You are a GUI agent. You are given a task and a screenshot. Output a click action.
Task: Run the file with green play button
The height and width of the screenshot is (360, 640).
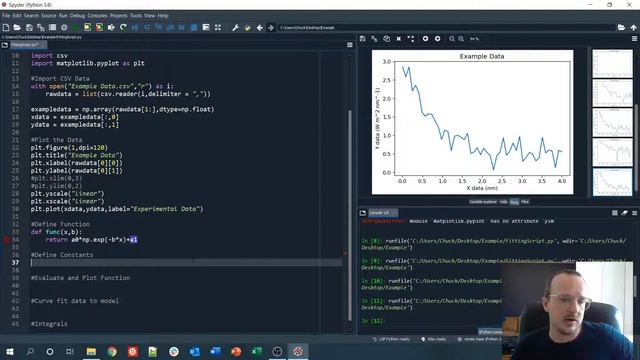pos(76,27)
